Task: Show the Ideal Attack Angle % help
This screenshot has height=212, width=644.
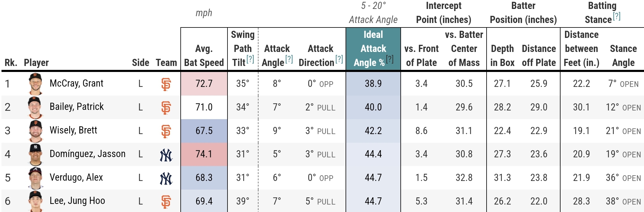Action: pyautogui.click(x=390, y=59)
